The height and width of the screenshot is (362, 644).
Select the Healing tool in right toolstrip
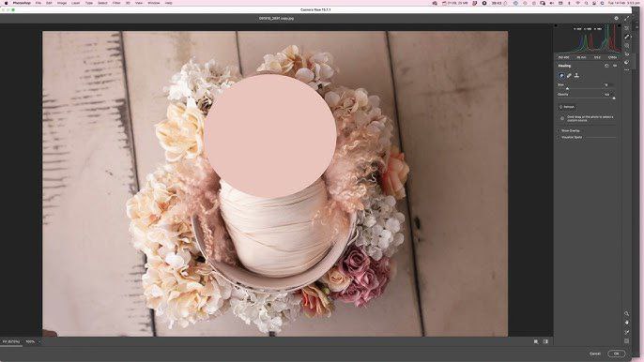click(627, 37)
